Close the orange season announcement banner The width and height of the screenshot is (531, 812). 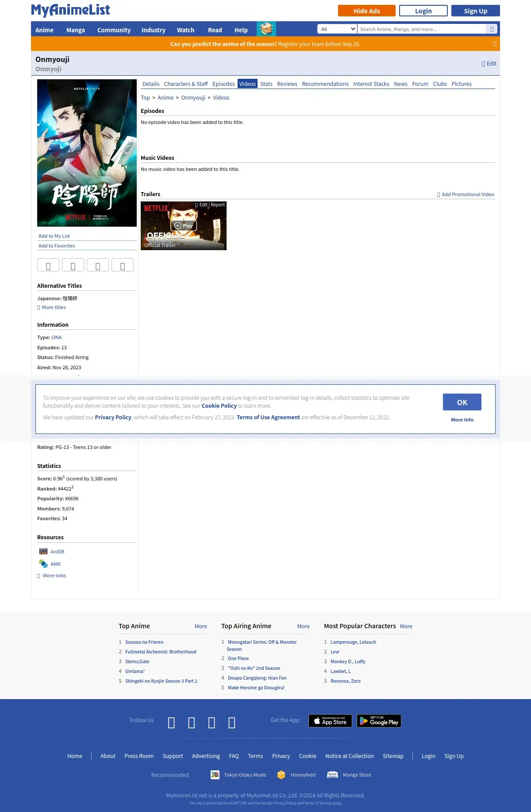pos(495,43)
